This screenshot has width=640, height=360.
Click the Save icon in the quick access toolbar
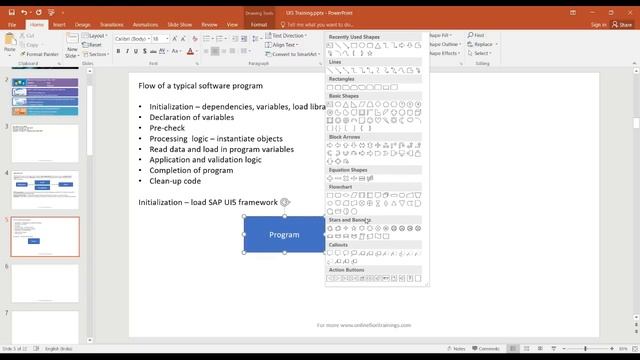pyautogui.click(x=11, y=13)
